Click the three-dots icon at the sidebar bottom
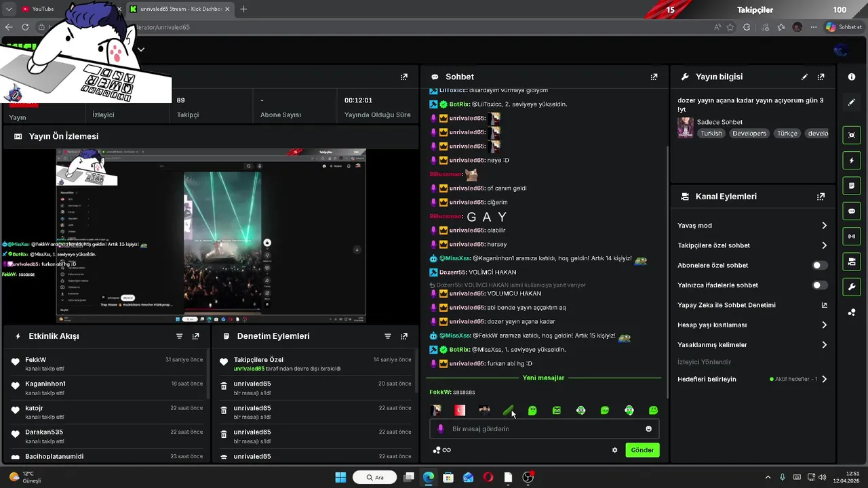Image resolution: width=868 pixels, height=488 pixels. 852,312
